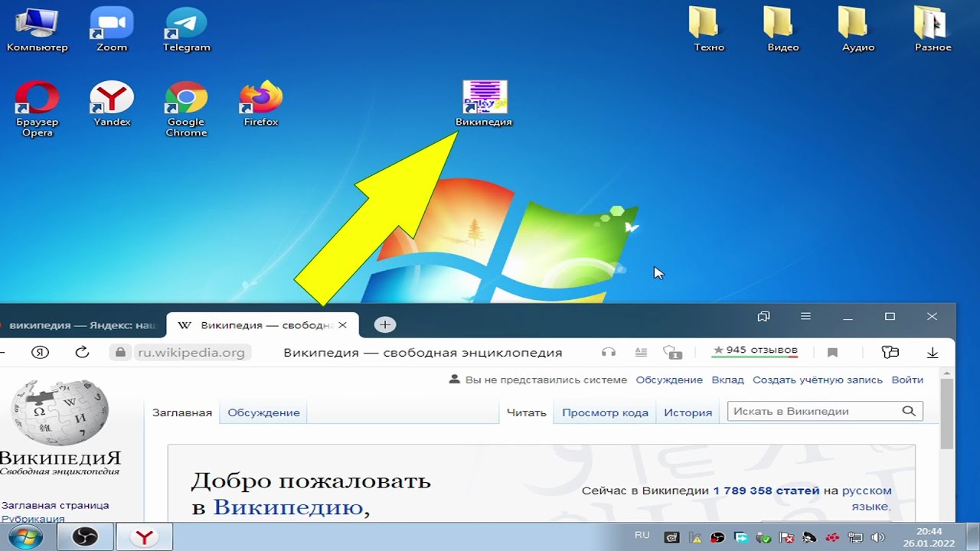Bookmark the page with the flag icon
This screenshot has height=551, width=980.
(x=832, y=353)
